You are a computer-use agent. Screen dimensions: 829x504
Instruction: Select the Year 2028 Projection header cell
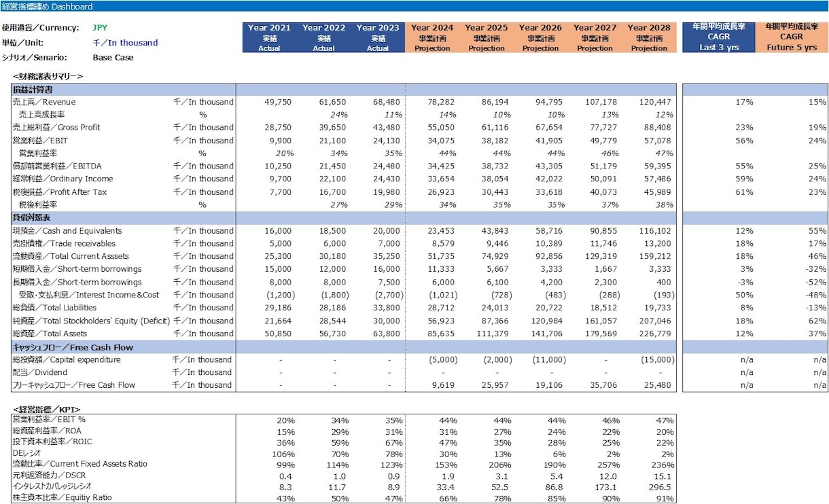click(649, 37)
